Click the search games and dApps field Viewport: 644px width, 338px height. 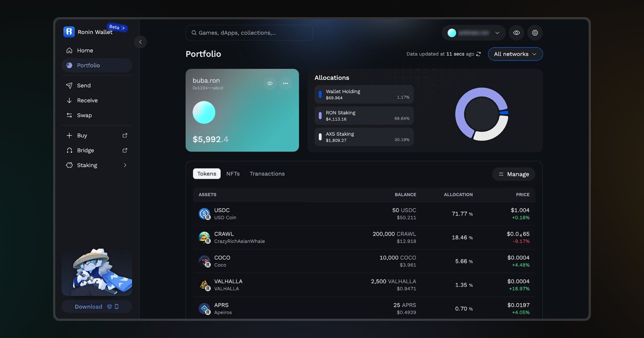[249, 33]
